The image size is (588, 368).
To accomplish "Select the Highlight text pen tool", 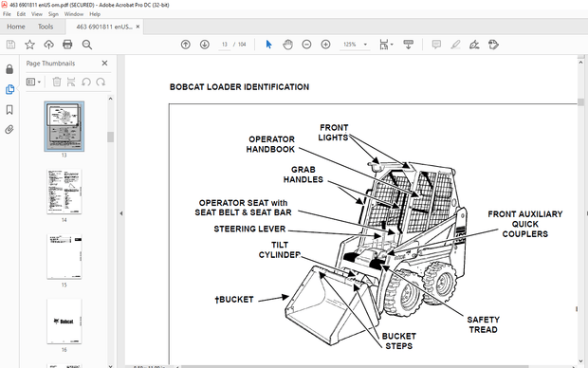I will tap(455, 45).
